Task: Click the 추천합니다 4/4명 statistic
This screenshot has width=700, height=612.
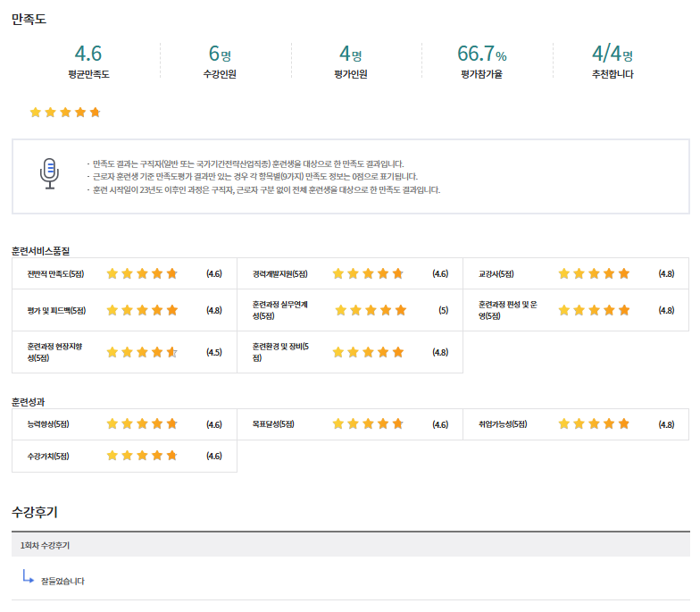Action: [x=612, y=54]
